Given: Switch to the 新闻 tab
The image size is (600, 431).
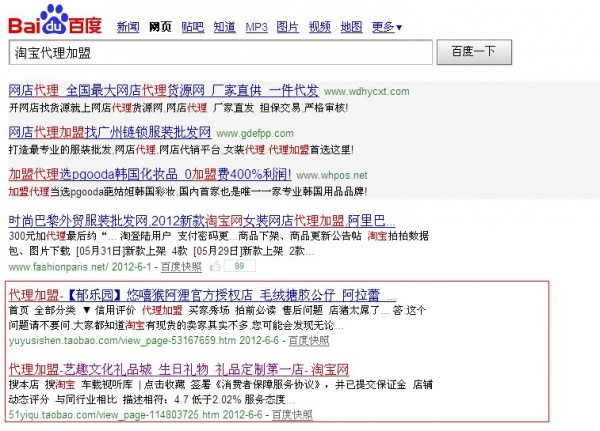Looking at the screenshot, I should tap(128, 24).
